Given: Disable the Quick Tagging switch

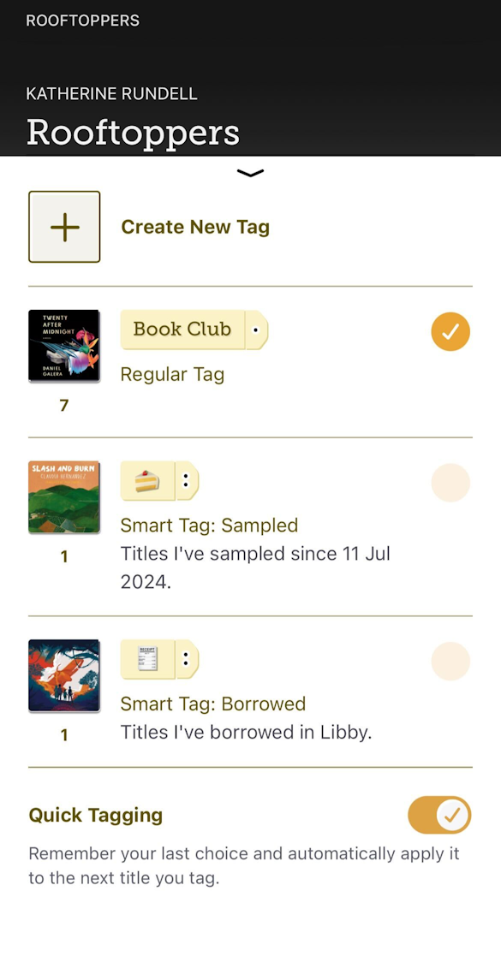Looking at the screenshot, I should tap(439, 815).
